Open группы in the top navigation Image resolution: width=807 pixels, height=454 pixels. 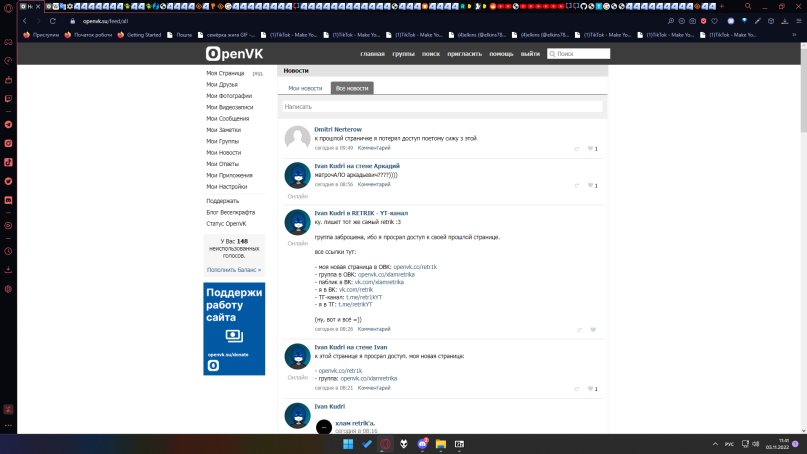coord(403,54)
